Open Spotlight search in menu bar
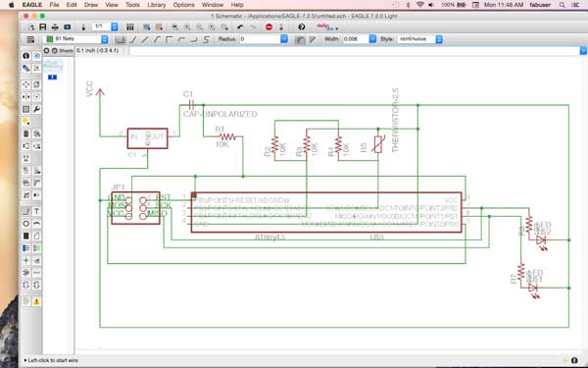Viewport: 588px width, 368px height. click(563, 5)
